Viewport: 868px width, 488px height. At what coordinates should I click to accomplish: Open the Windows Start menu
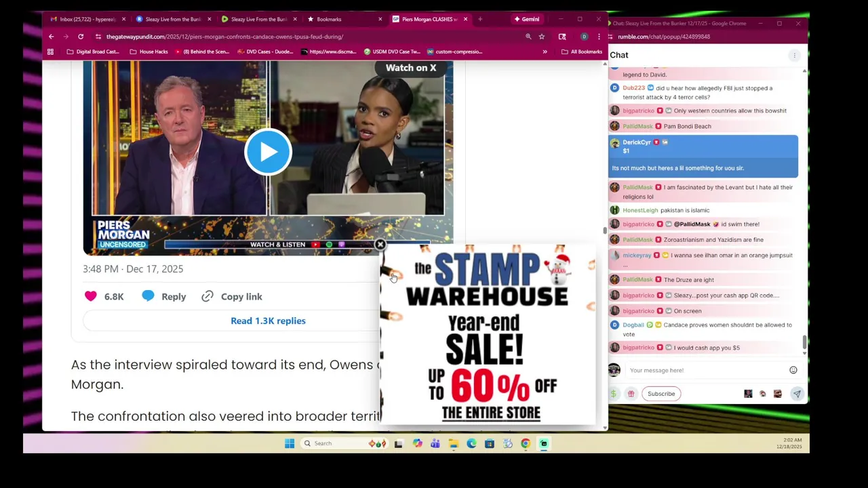pyautogui.click(x=290, y=443)
